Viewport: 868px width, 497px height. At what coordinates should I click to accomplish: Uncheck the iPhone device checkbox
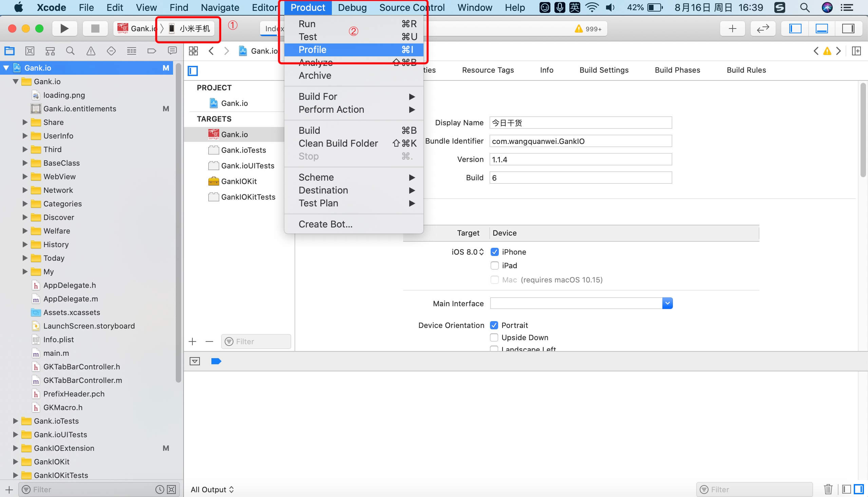[494, 252]
